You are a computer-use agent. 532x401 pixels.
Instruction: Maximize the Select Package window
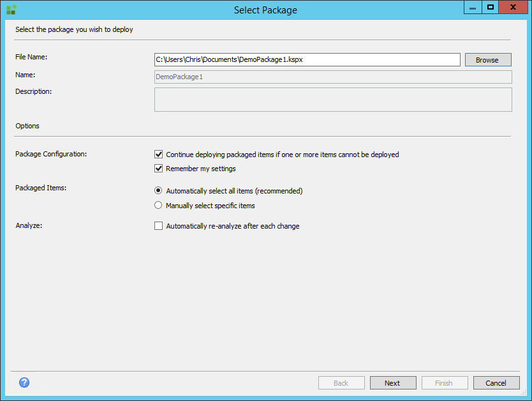[x=491, y=8]
